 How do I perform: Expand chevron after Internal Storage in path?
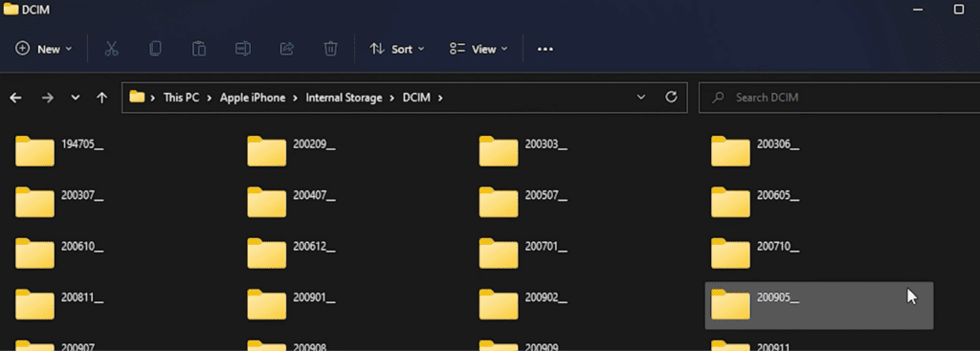392,98
